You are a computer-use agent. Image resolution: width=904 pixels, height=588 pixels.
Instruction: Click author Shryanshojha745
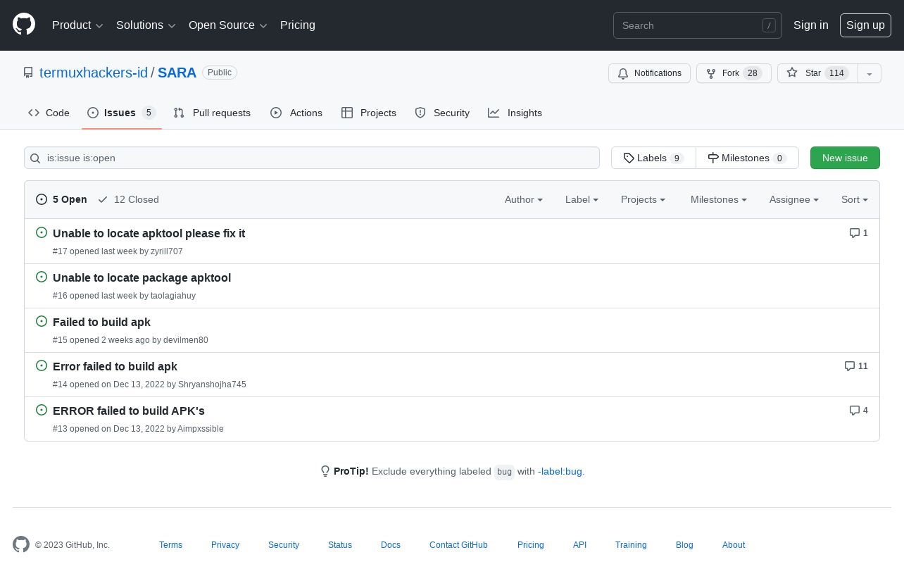(212, 384)
